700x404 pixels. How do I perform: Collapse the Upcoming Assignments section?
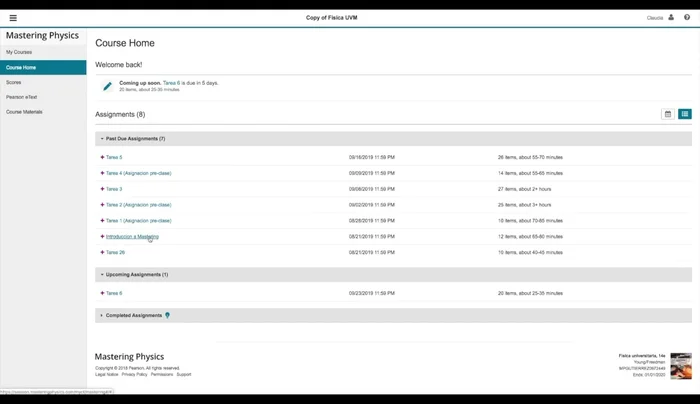[x=101, y=274]
